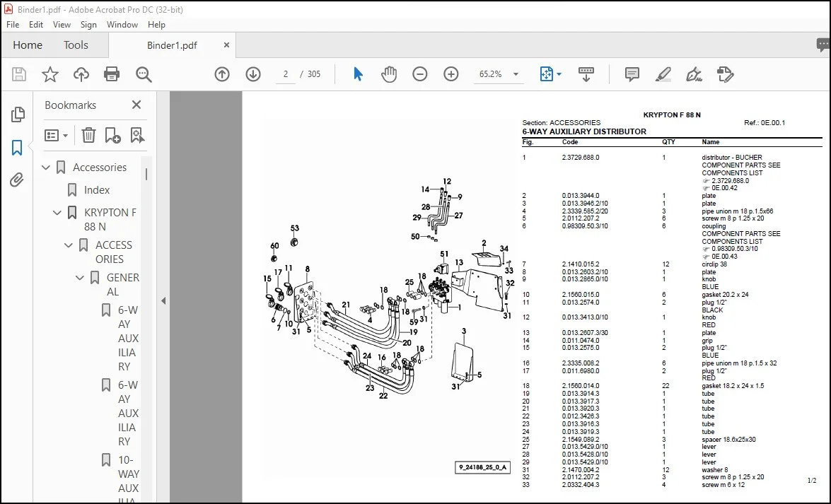Zoom in with plus button
This screenshot has width=831, height=504.
(451, 74)
